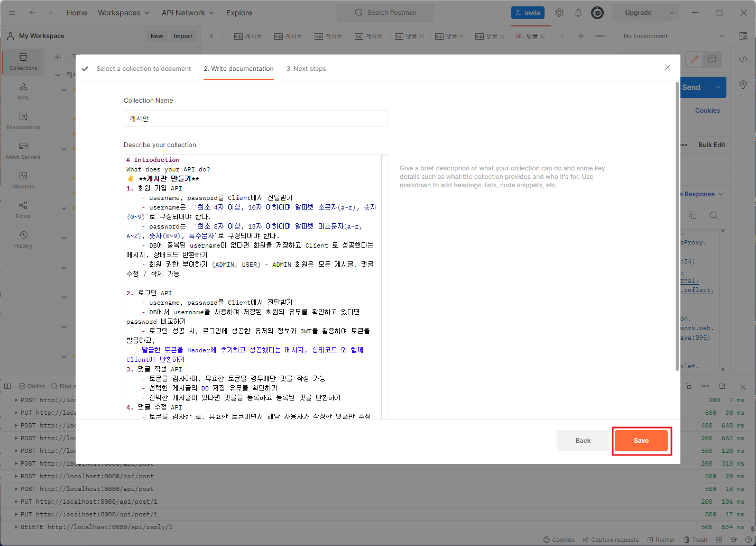This screenshot has height=546, width=756.
Task: Click Capture requests in status bar
Action: pyautogui.click(x=611, y=540)
